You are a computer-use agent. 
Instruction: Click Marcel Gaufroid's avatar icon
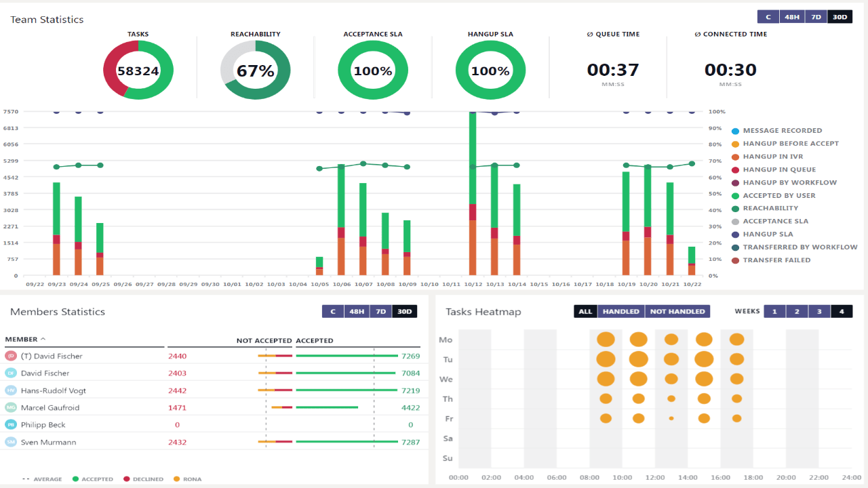(x=11, y=407)
